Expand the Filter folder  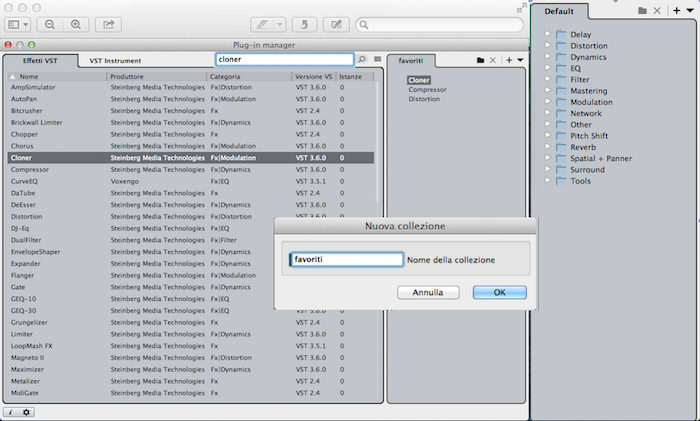(548, 79)
